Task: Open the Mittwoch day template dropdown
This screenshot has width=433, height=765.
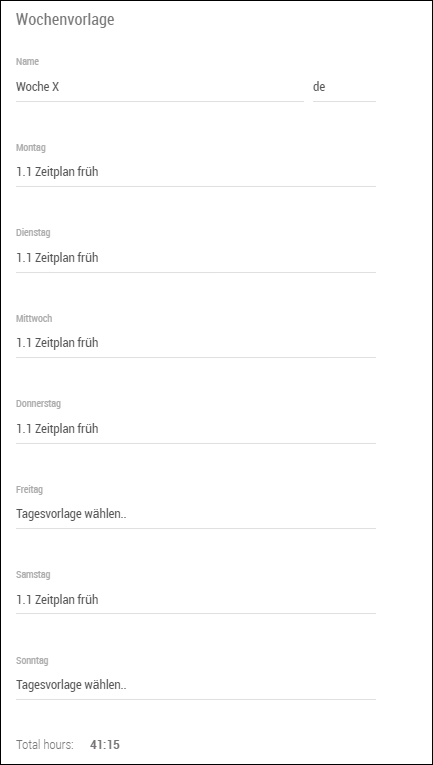Action: coord(196,343)
